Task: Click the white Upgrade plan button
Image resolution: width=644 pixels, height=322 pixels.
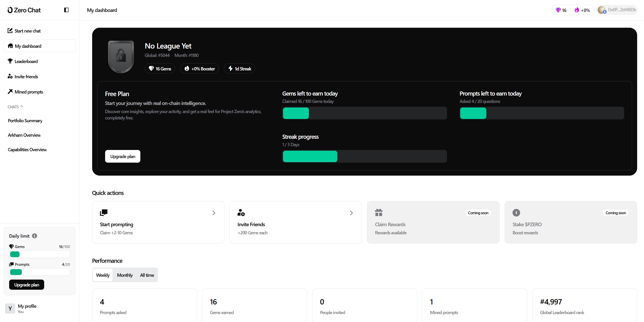Action: click(123, 156)
